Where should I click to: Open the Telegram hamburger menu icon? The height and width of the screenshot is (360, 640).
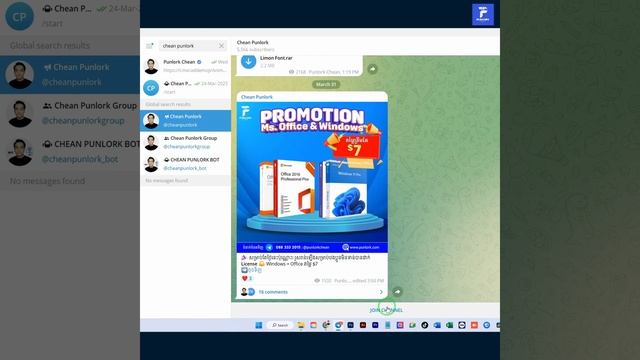pyautogui.click(x=149, y=46)
